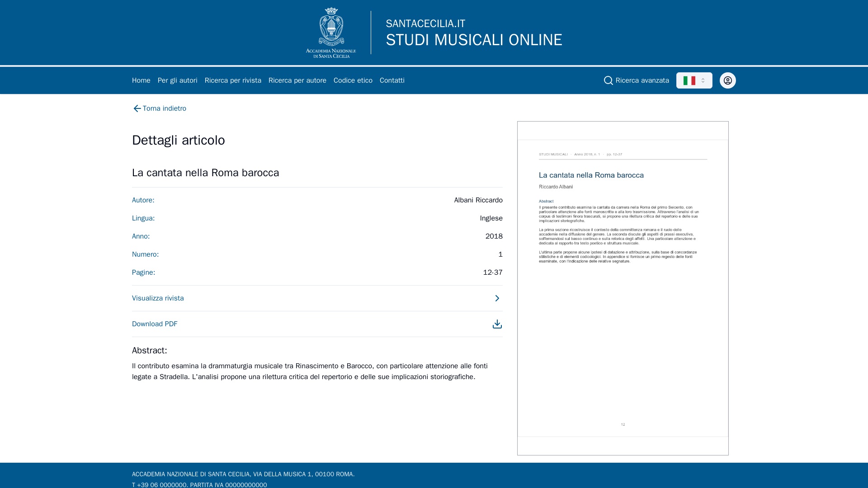Click the back arrow icon

pos(137,108)
